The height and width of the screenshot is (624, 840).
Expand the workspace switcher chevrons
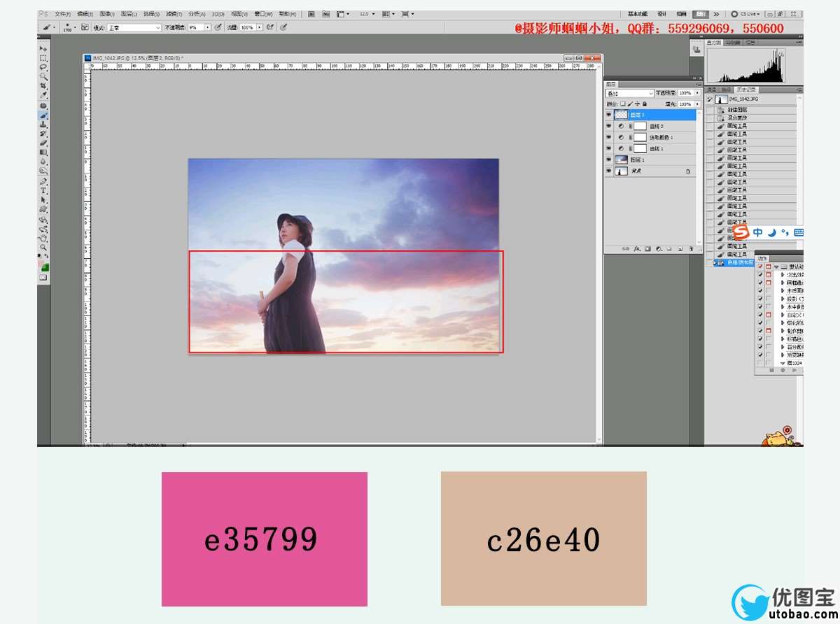tap(716, 13)
